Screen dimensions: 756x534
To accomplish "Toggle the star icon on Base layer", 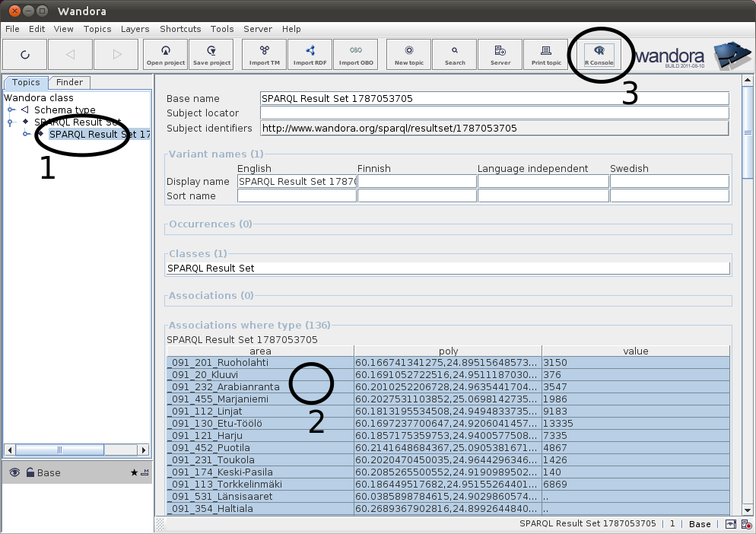I will [134, 472].
